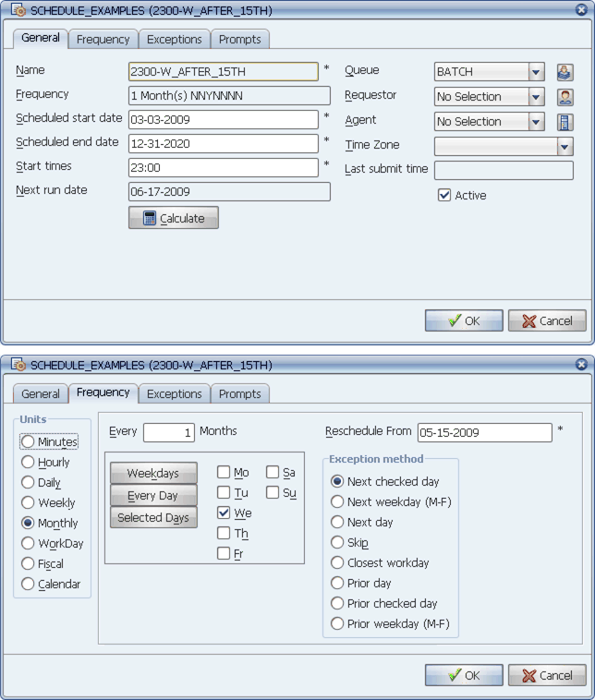Switch to Exceptions tab in top dialog

click(x=174, y=39)
